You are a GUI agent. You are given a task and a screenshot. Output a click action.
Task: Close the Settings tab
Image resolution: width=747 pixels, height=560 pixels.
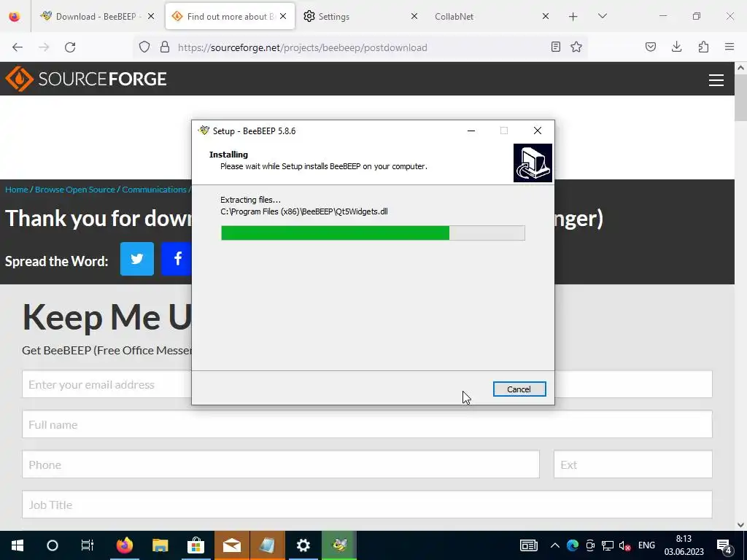pyautogui.click(x=414, y=16)
